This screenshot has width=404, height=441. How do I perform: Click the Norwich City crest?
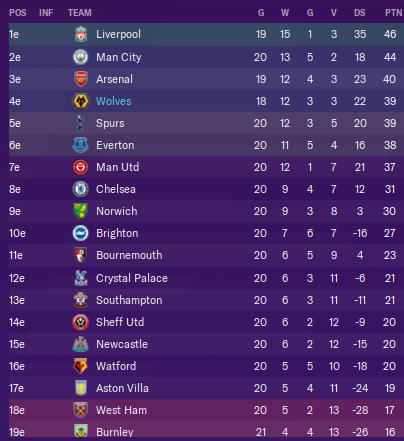(x=80, y=211)
